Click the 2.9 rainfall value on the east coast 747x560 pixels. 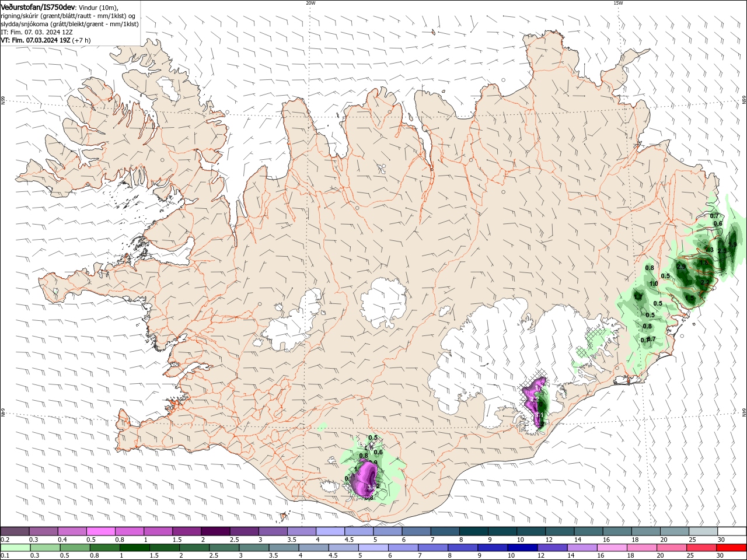681,267
